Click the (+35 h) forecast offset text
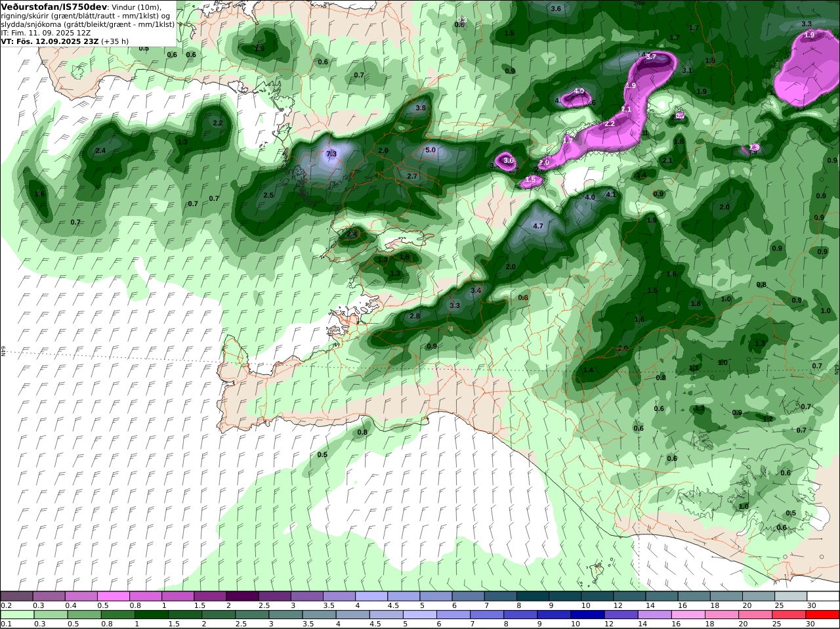 pos(115,41)
